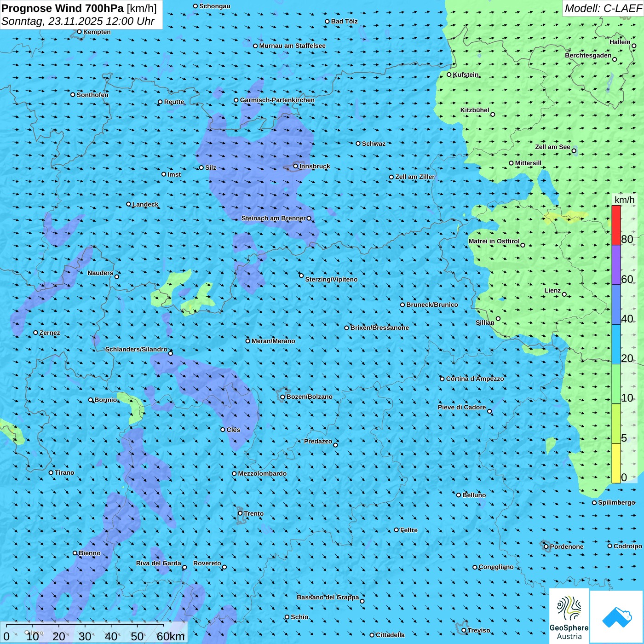
Task: Click the 'Bruneck/Brunico' label
Action: 432,305
